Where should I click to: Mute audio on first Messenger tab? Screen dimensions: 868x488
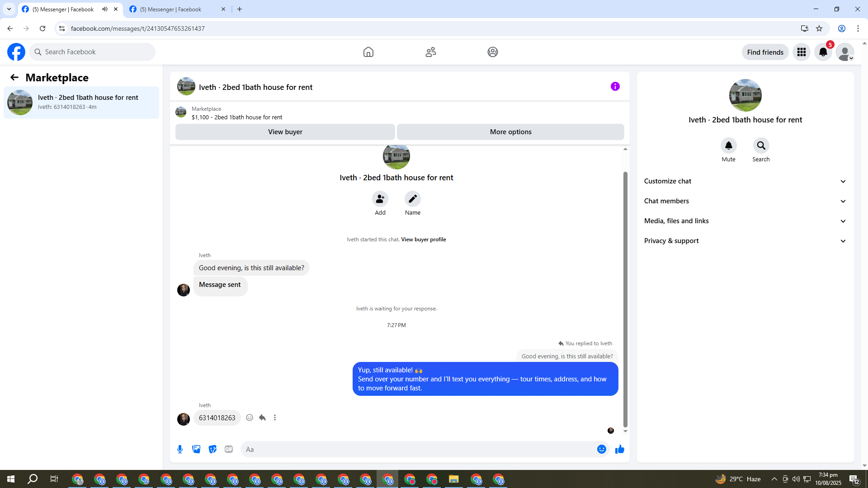pos(105,9)
